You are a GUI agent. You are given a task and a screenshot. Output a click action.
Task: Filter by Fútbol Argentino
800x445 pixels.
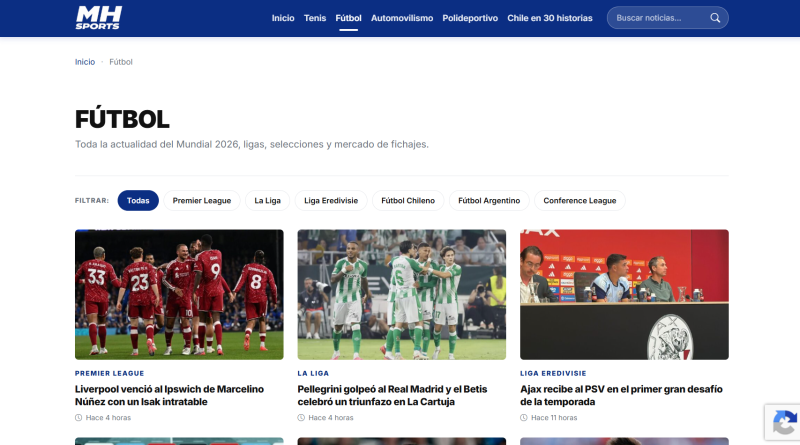[x=489, y=201]
